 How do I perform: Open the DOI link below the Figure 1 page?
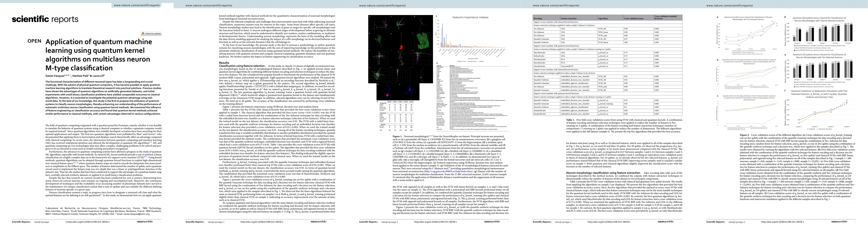pyautogui.click(x=435, y=222)
